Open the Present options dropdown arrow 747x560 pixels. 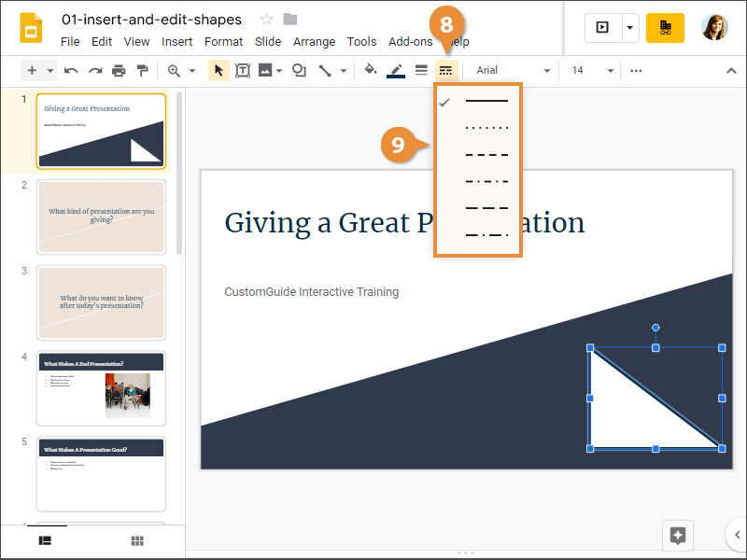(x=629, y=28)
